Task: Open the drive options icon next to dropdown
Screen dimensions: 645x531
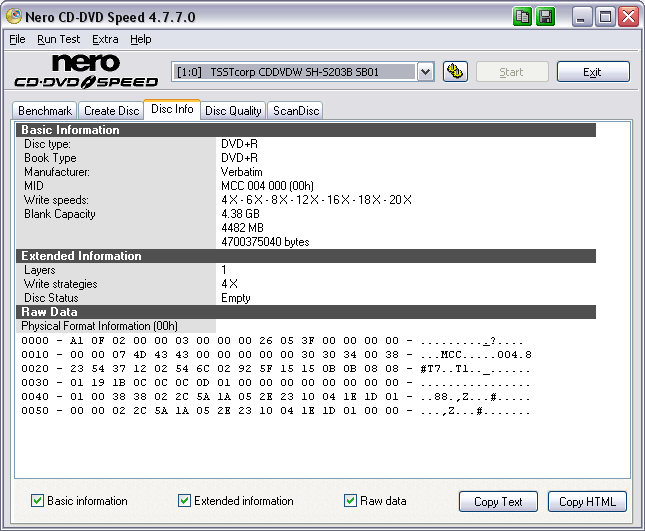Action: pyautogui.click(x=455, y=72)
